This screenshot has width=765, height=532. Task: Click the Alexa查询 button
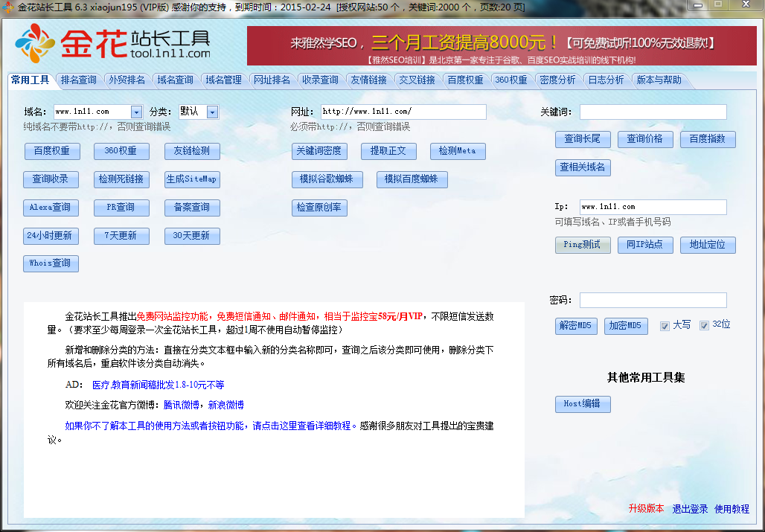[x=51, y=208]
